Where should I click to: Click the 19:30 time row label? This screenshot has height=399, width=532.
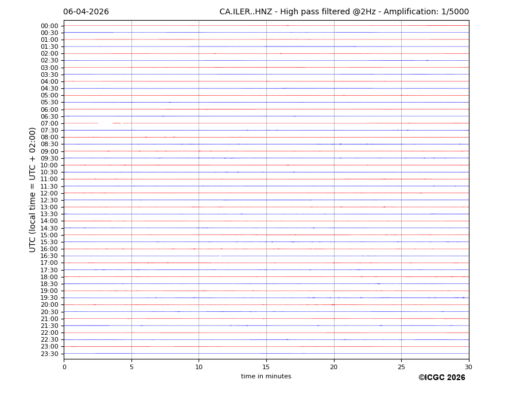pyautogui.click(x=49, y=298)
